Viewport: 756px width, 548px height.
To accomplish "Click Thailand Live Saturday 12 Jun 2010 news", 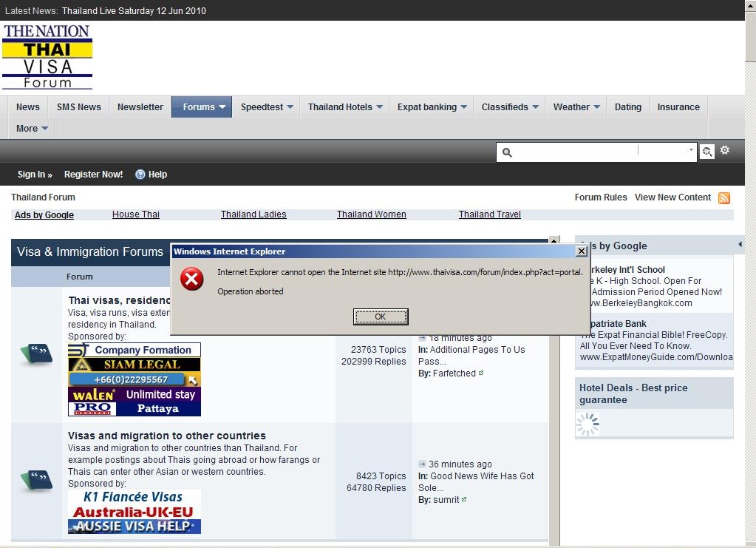I will click(134, 10).
